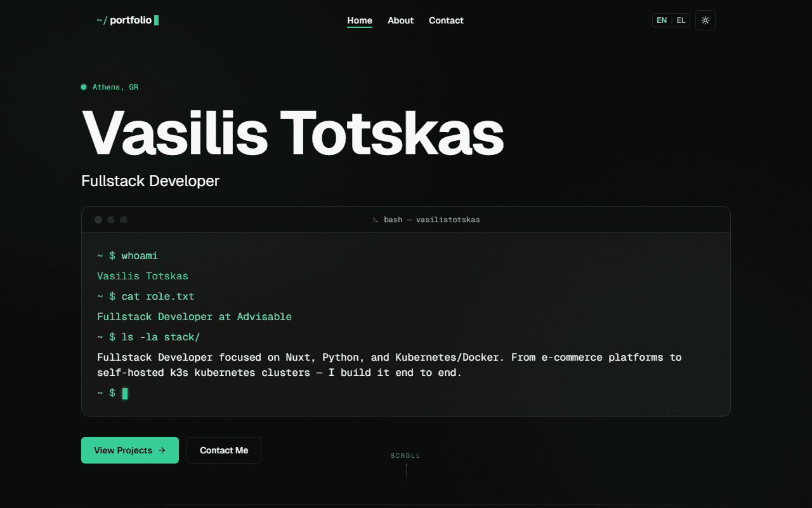Screen dimensions: 812x508
Task: Select the EN language option
Action: point(662,20)
